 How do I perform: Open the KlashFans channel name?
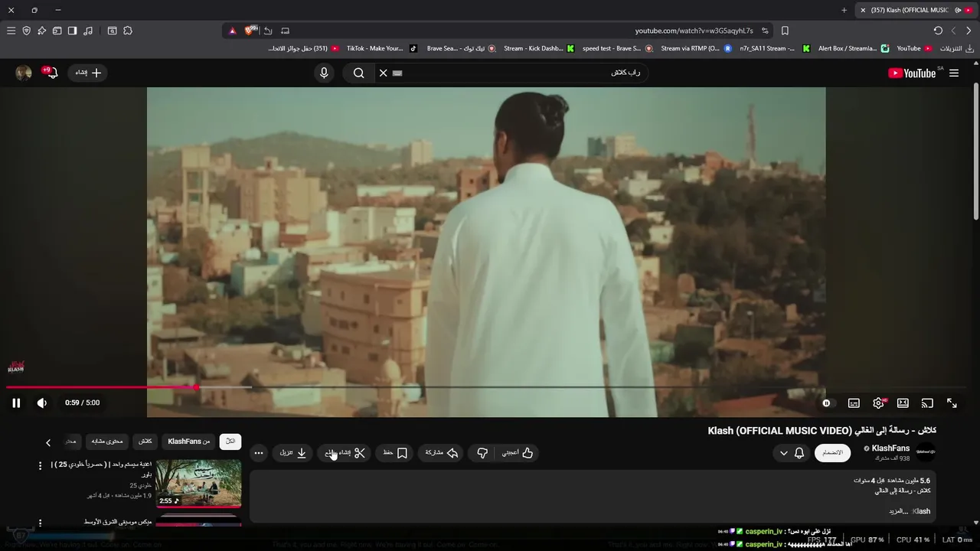pyautogui.click(x=890, y=448)
